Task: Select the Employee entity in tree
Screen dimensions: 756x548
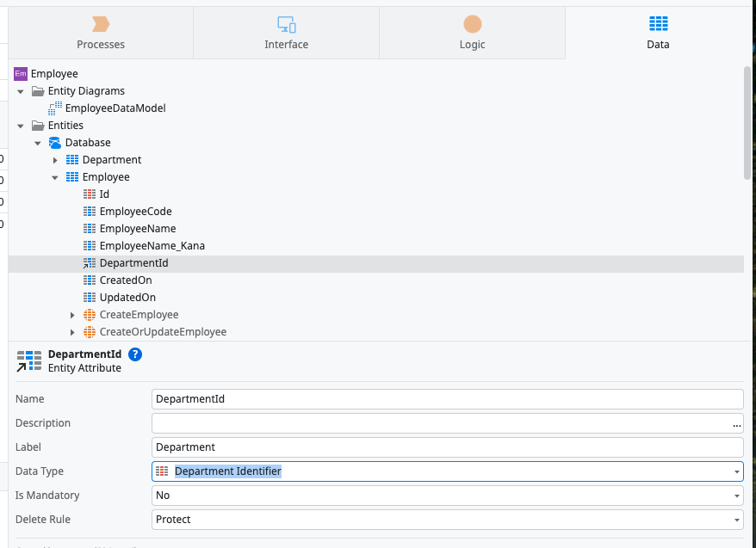Action: [106, 177]
